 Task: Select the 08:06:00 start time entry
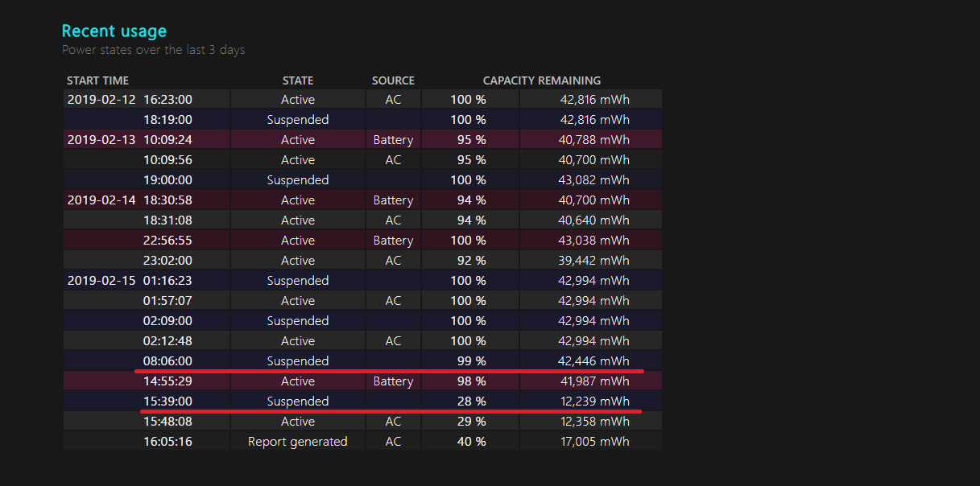tap(167, 361)
